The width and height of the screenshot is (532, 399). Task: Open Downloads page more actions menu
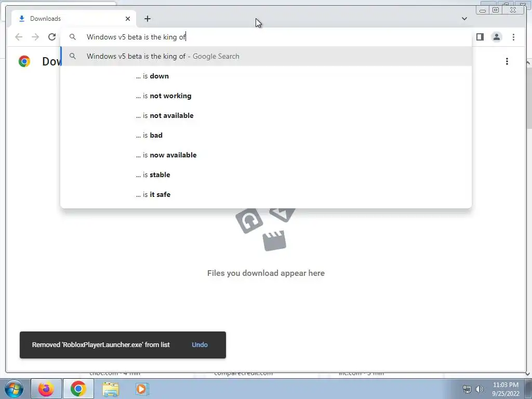pos(507,61)
